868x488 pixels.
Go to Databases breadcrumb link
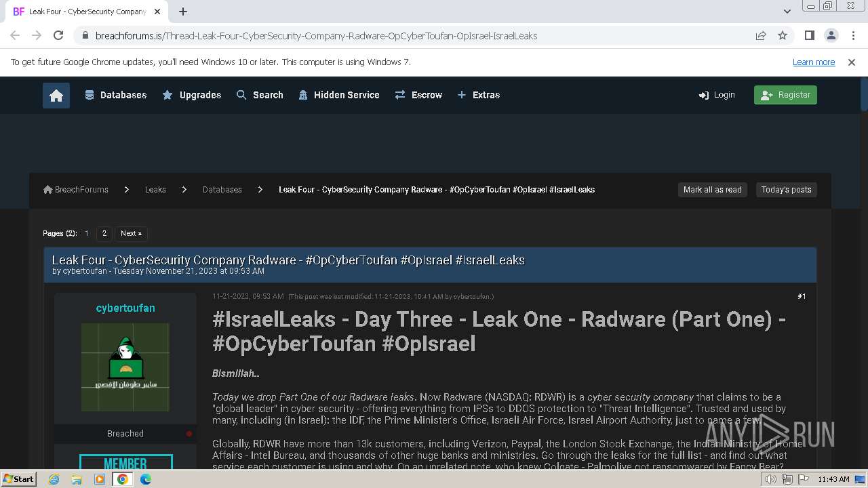tap(222, 190)
